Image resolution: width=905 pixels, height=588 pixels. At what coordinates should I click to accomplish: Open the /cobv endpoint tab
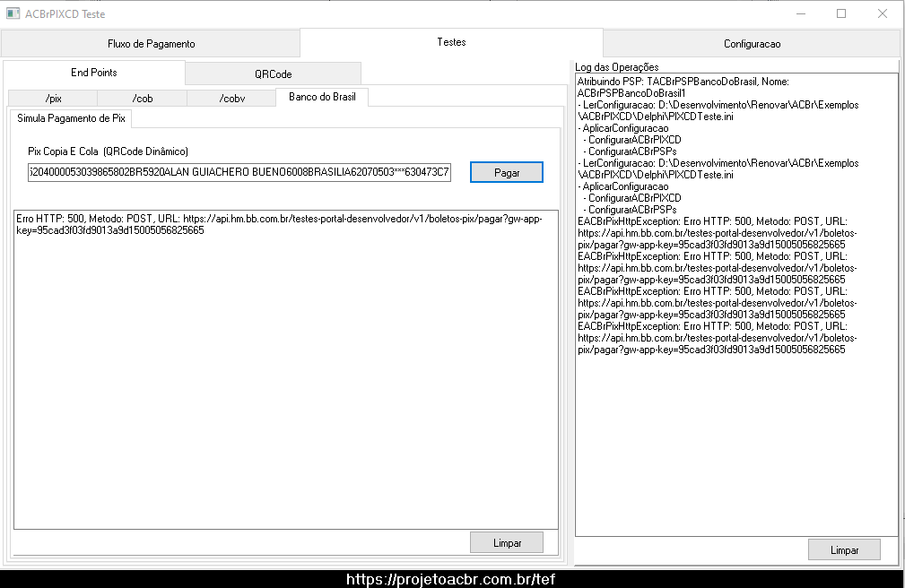(x=232, y=98)
